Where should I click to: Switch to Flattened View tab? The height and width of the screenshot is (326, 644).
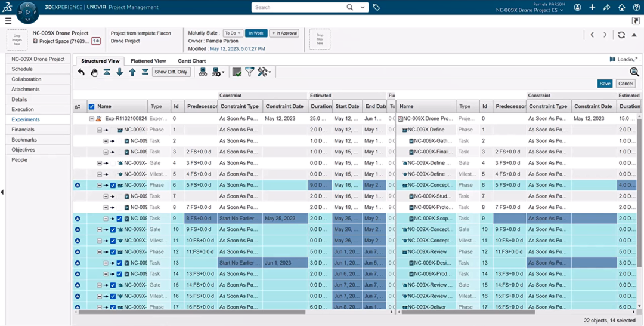[x=148, y=61]
